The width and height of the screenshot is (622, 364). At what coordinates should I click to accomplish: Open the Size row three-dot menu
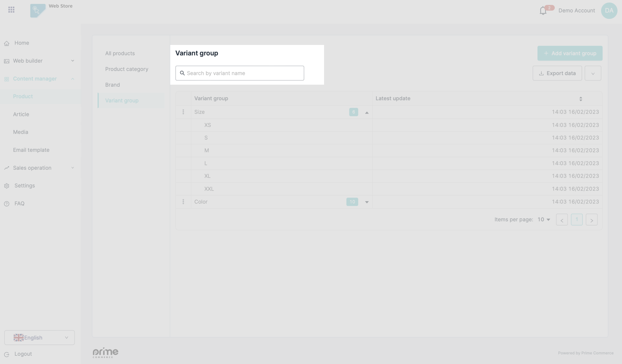tap(183, 112)
